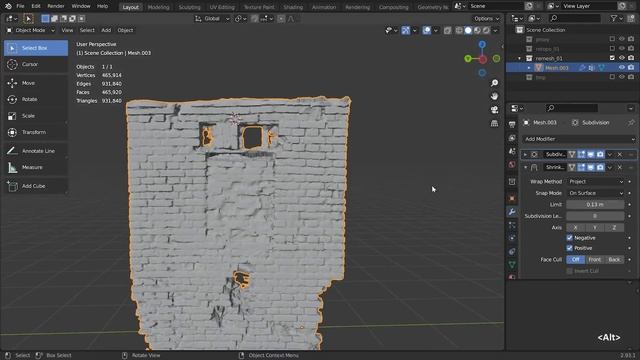Expand the Subdivision modifier panel
640x360 pixels.
pyautogui.click(x=525, y=155)
